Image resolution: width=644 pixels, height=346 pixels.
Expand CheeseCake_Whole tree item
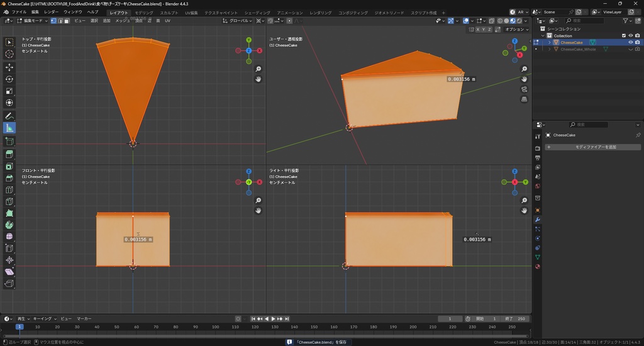pyautogui.click(x=549, y=49)
